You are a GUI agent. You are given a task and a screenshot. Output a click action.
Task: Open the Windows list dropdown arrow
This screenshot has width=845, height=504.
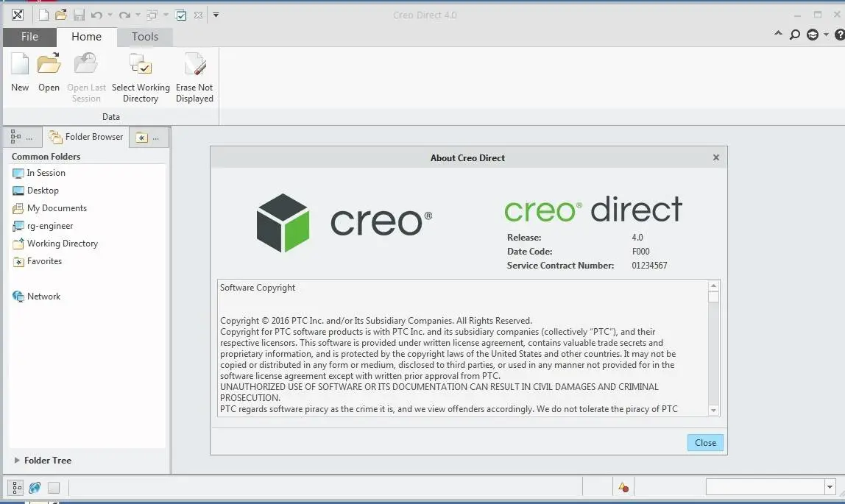coord(166,15)
